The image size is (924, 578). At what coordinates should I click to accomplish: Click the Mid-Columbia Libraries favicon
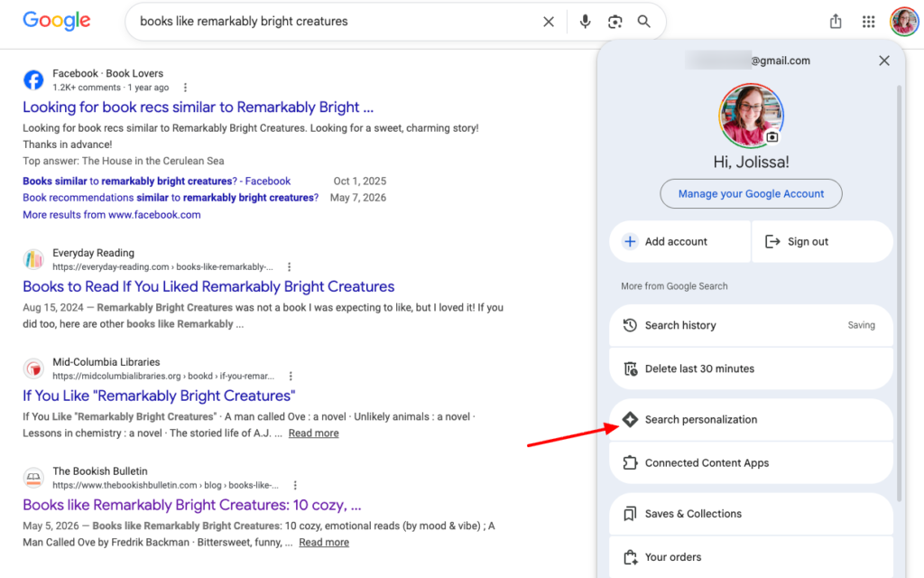33,368
